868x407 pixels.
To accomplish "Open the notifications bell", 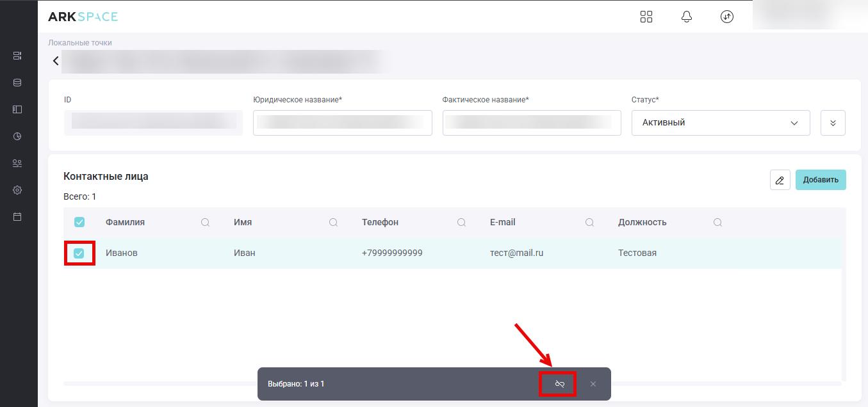I will pyautogui.click(x=687, y=17).
